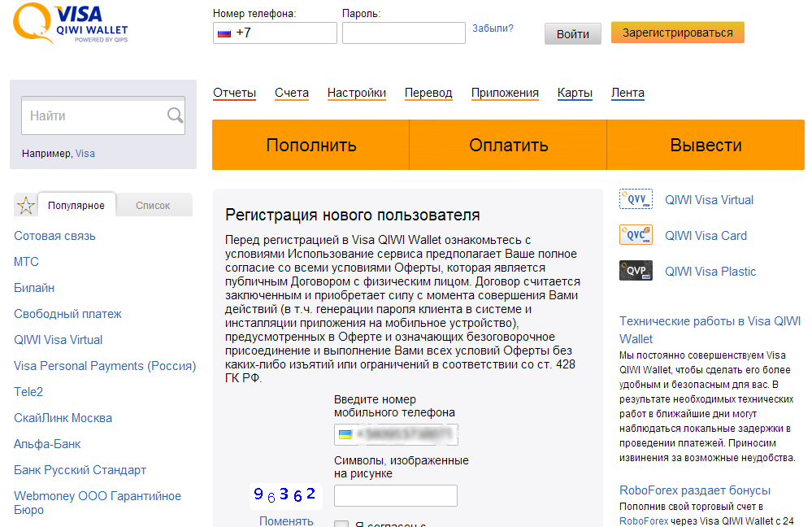Click the Ukrainian flag in registration phone field
This screenshot has height=527, width=812.
coord(345,434)
